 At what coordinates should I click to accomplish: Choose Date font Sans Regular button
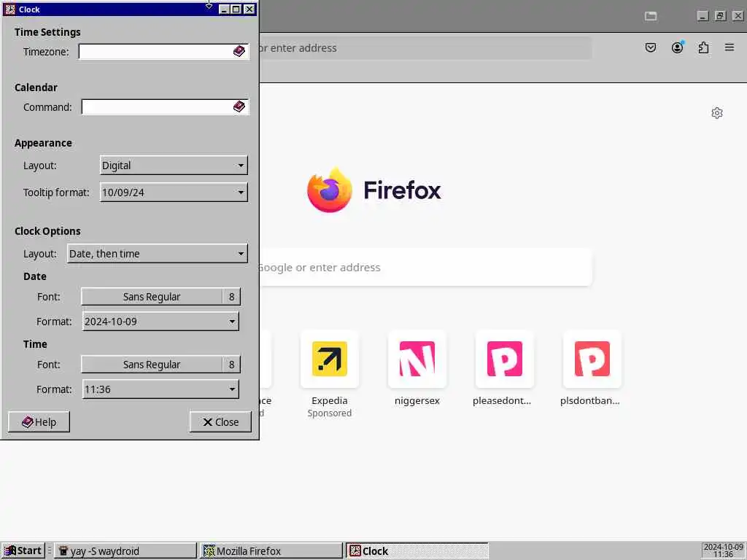(160, 297)
